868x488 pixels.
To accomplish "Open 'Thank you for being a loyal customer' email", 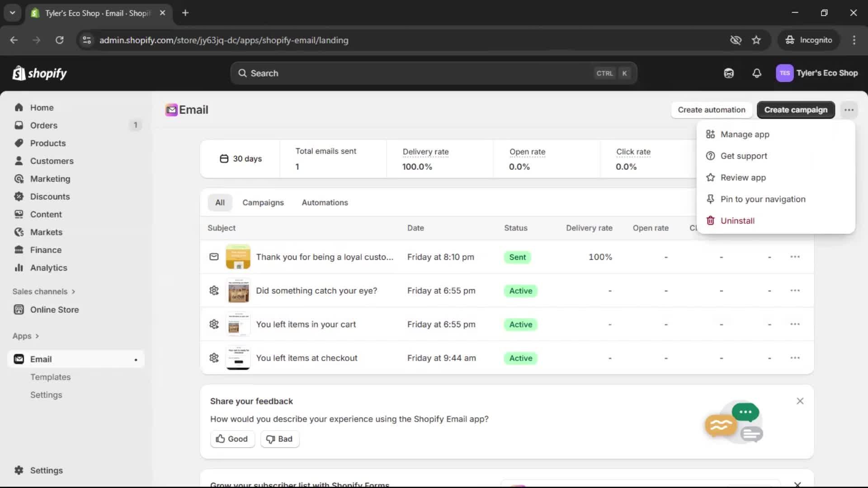I will [x=325, y=257].
